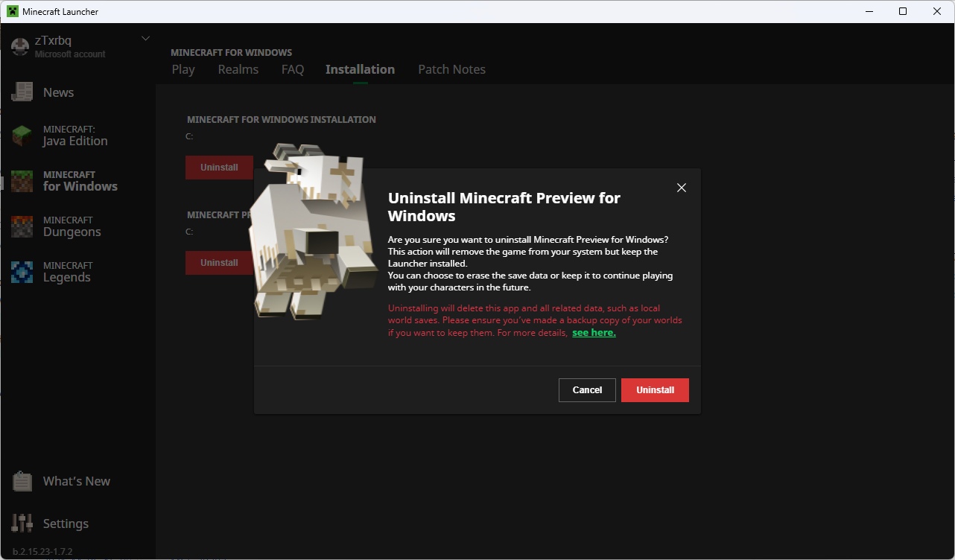The width and height of the screenshot is (955, 560).
Task: Close the uninstall dialog with X
Action: coord(681,188)
